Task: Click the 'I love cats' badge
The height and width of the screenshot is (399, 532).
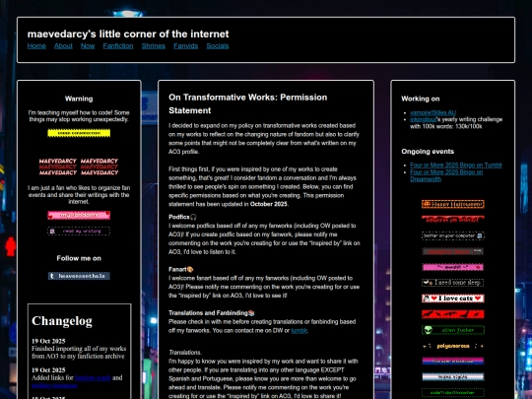Action: tap(452, 299)
